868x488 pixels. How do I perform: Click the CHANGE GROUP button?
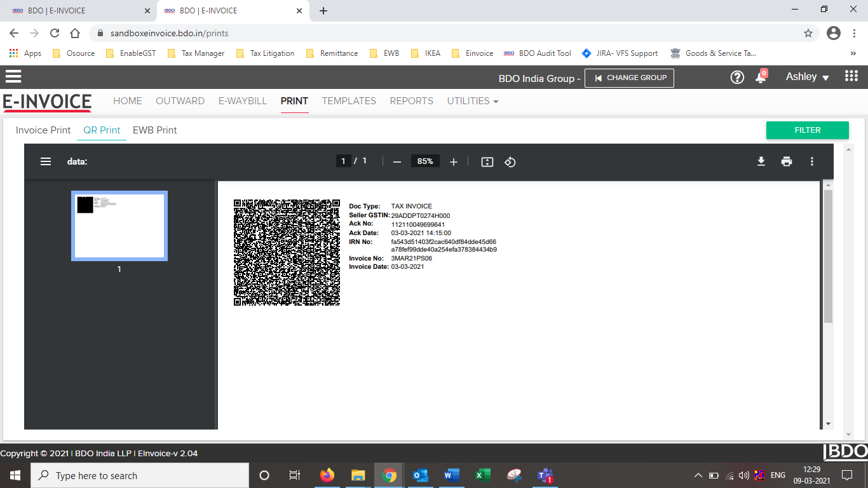click(629, 78)
